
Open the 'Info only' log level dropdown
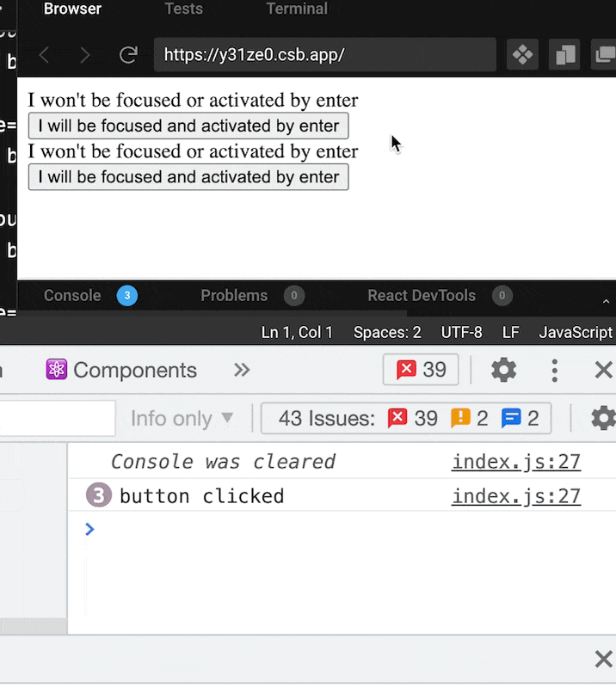tap(182, 418)
